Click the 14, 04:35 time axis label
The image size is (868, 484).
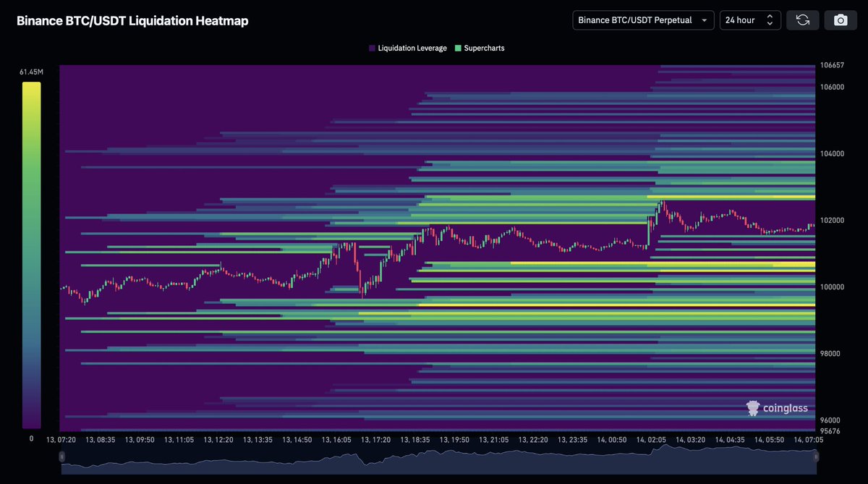[x=729, y=439]
